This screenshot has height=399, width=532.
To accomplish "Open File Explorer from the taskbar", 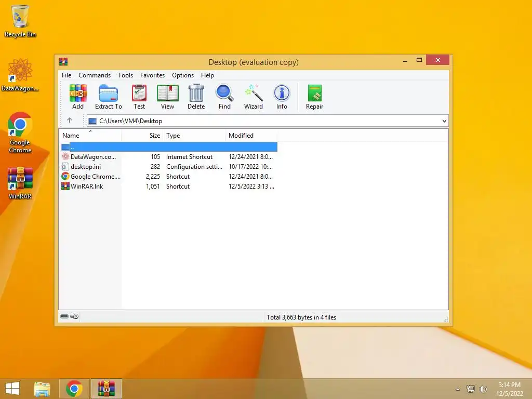I will tap(42, 389).
